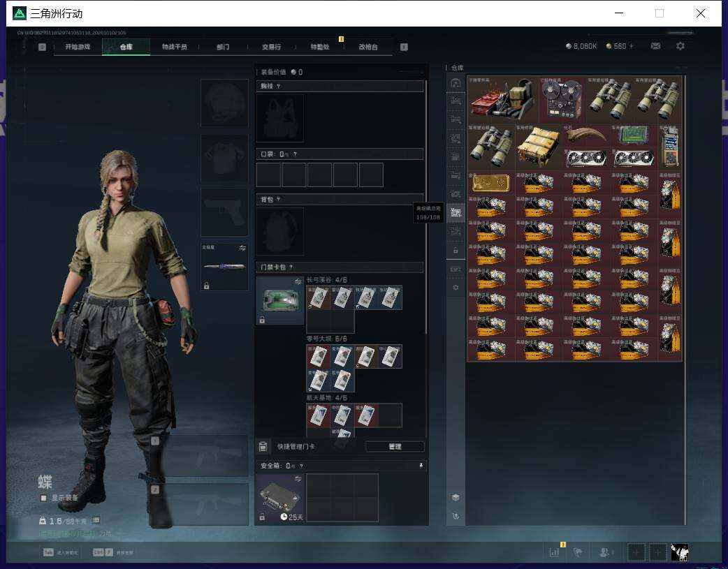728x569 pixels.
Task: Open the 部门 tab
Action: (x=223, y=47)
